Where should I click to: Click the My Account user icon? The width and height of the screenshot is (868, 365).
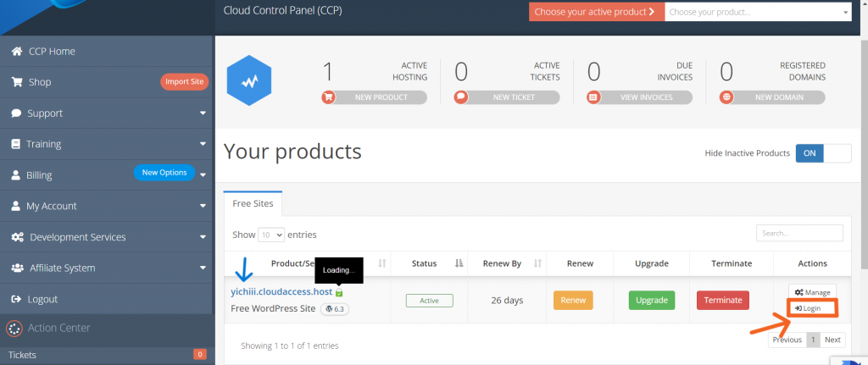pos(15,206)
